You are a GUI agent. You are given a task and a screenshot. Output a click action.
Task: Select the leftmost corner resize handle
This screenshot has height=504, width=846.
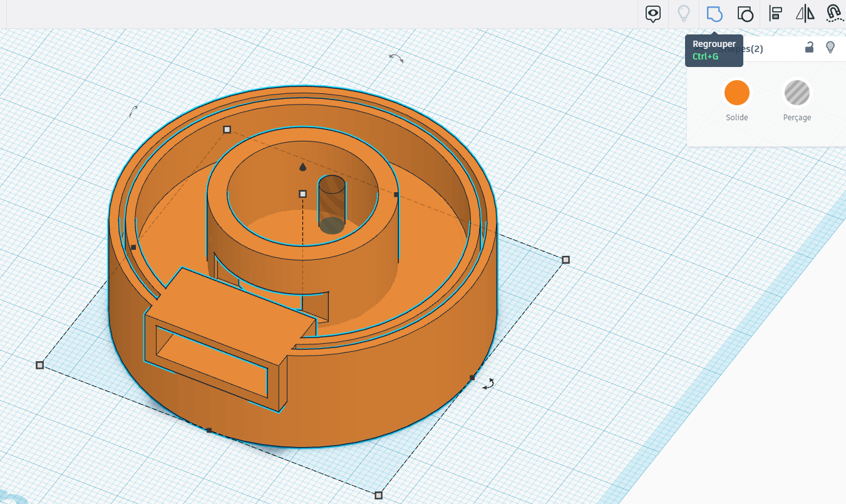coord(40,365)
